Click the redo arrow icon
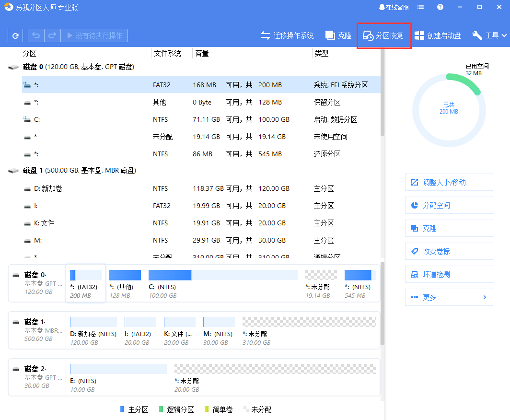The image size is (510, 420). click(52, 35)
